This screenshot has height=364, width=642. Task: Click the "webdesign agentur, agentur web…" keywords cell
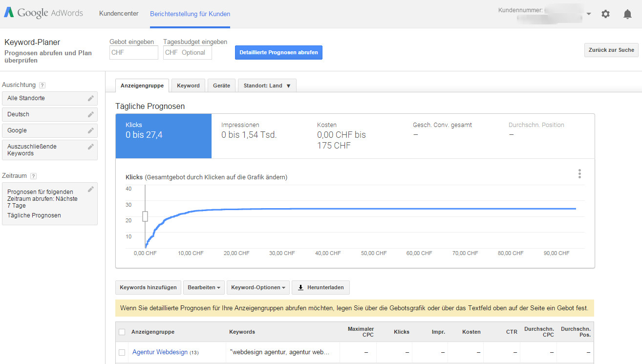[x=282, y=352]
